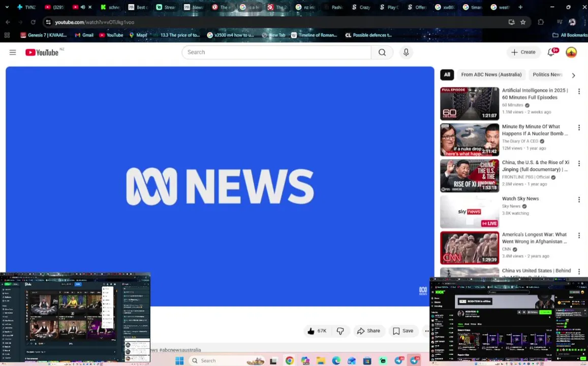588x366 pixels.
Task: Dislike the video with thumbs down
Action: click(340, 331)
